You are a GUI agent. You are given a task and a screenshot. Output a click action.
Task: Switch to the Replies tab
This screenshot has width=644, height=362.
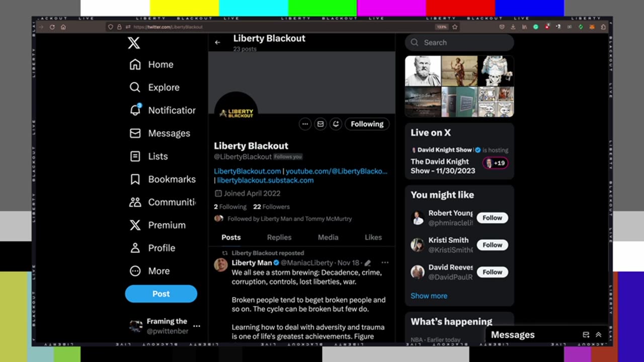coord(279,237)
